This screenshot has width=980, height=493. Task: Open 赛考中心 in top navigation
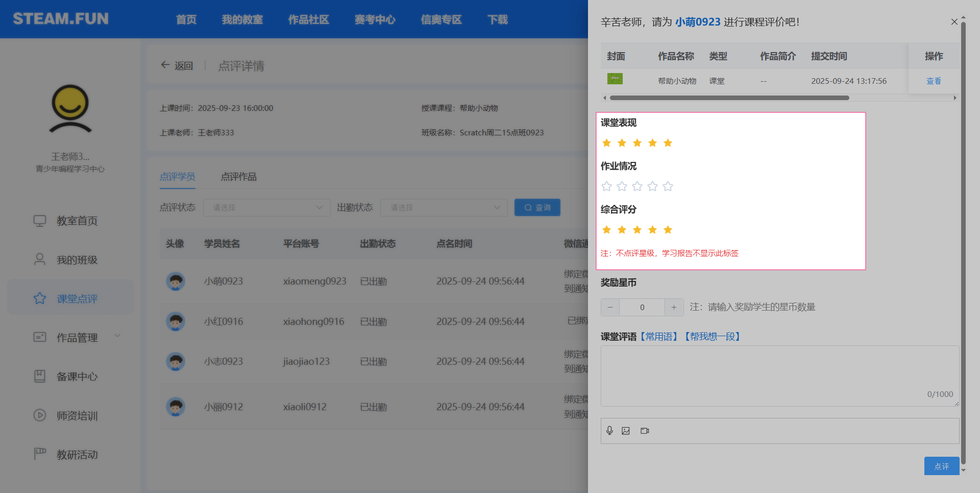pyautogui.click(x=375, y=19)
